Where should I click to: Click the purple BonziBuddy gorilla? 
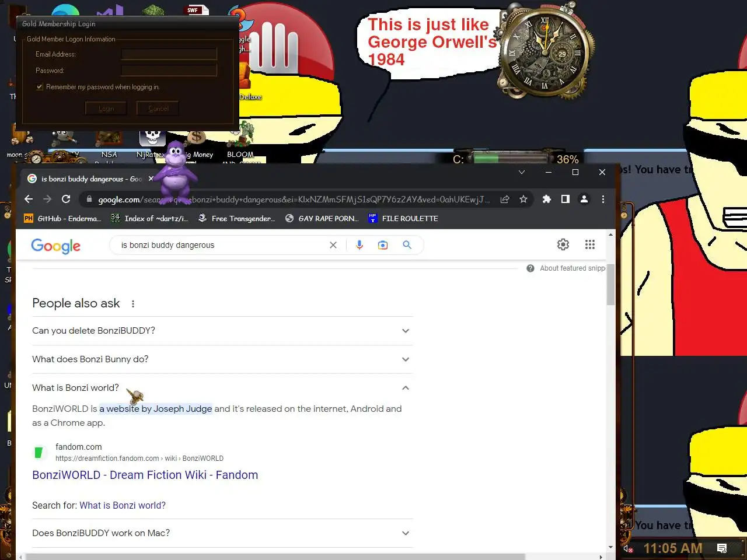176,172
